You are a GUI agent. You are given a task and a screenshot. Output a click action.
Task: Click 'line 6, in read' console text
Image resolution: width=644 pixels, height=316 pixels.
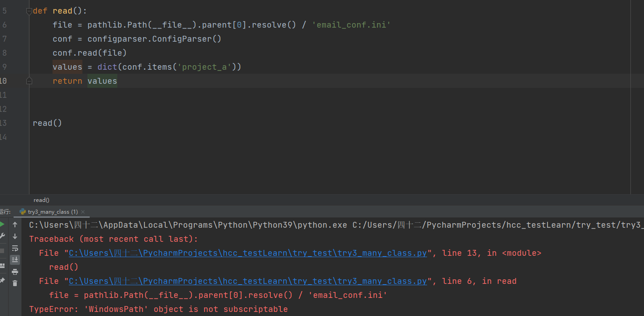(x=479, y=281)
